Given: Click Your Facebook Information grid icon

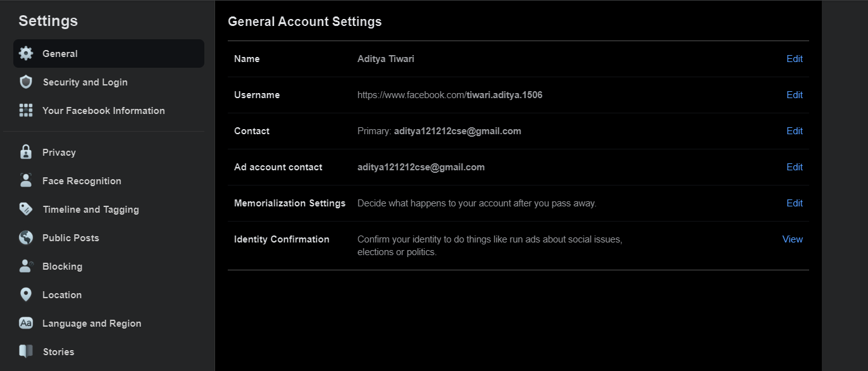Looking at the screenshot, I should tap(26, 111).
